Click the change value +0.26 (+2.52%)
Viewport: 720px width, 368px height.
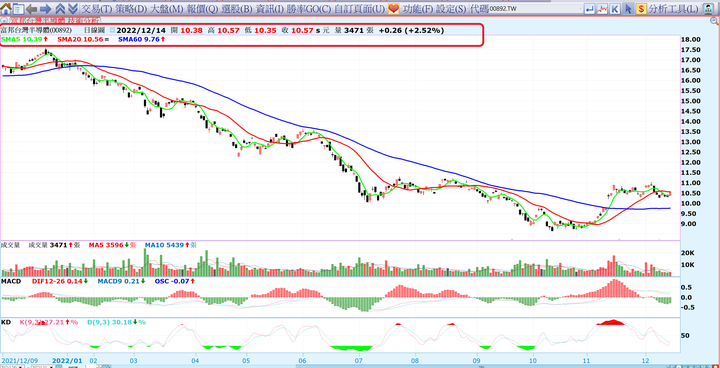coord(411,30)
